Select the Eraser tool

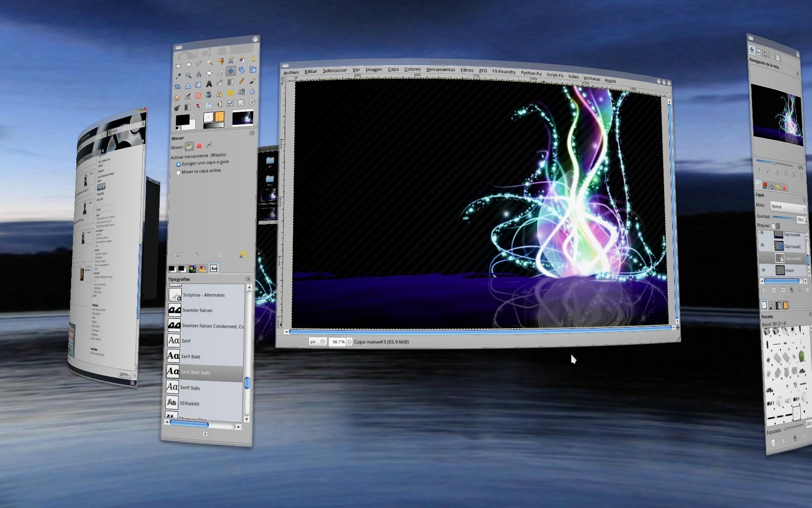pyautogui.click(x=198, y=96)
